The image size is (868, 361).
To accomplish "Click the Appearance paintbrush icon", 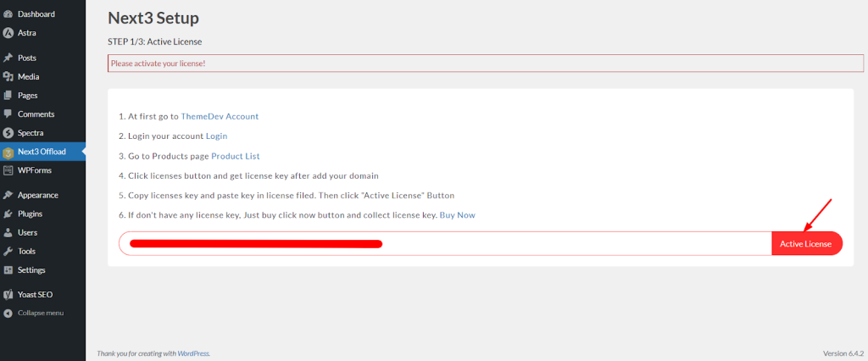I will coord(8,196).
